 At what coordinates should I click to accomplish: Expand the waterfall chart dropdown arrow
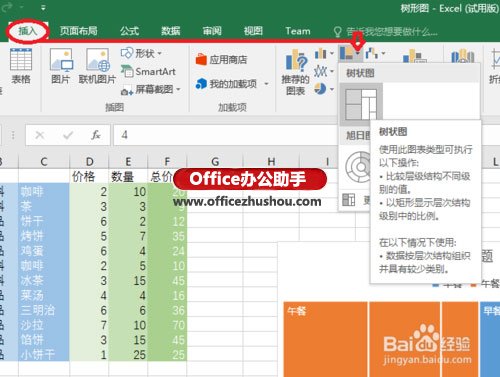click(383, 53)
